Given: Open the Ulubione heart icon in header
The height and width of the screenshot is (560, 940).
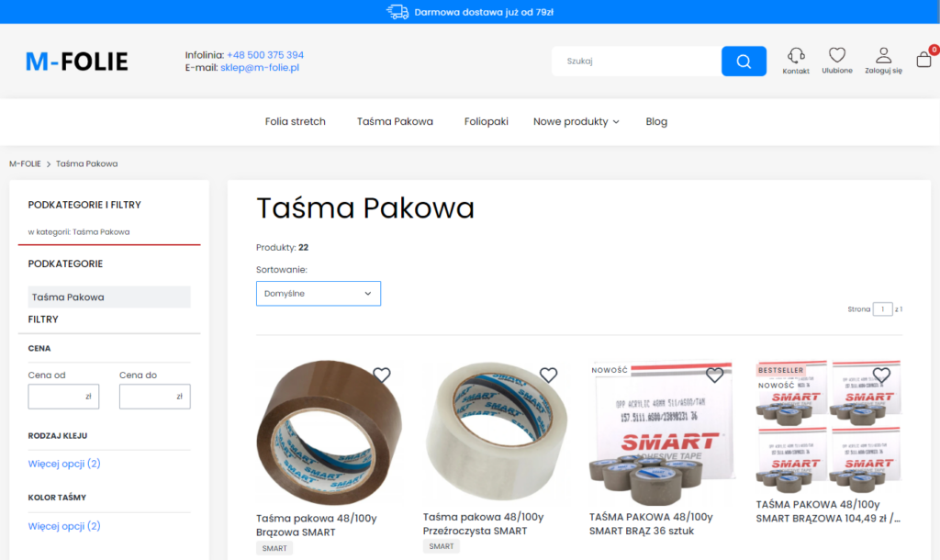Looking at the screenshot, I should [x=837, y=55].
